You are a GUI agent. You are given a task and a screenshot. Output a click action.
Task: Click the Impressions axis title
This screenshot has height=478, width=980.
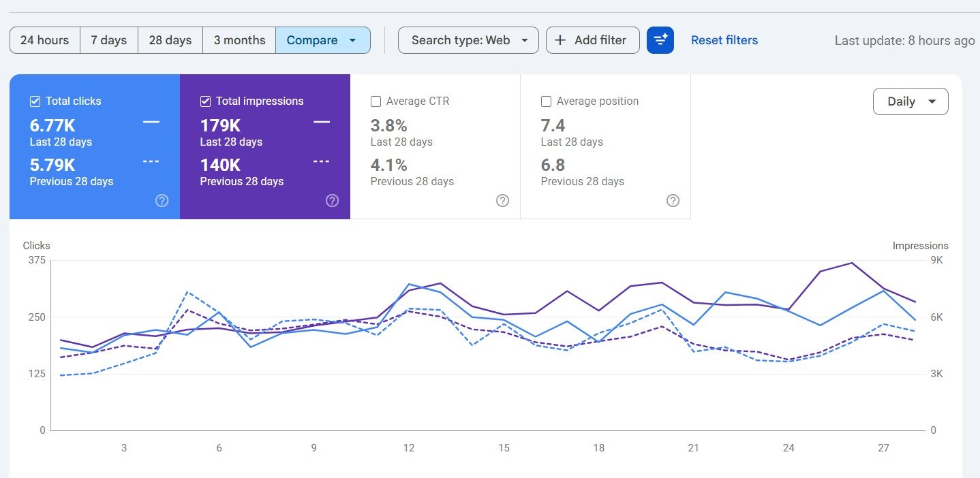coord(920,246)
